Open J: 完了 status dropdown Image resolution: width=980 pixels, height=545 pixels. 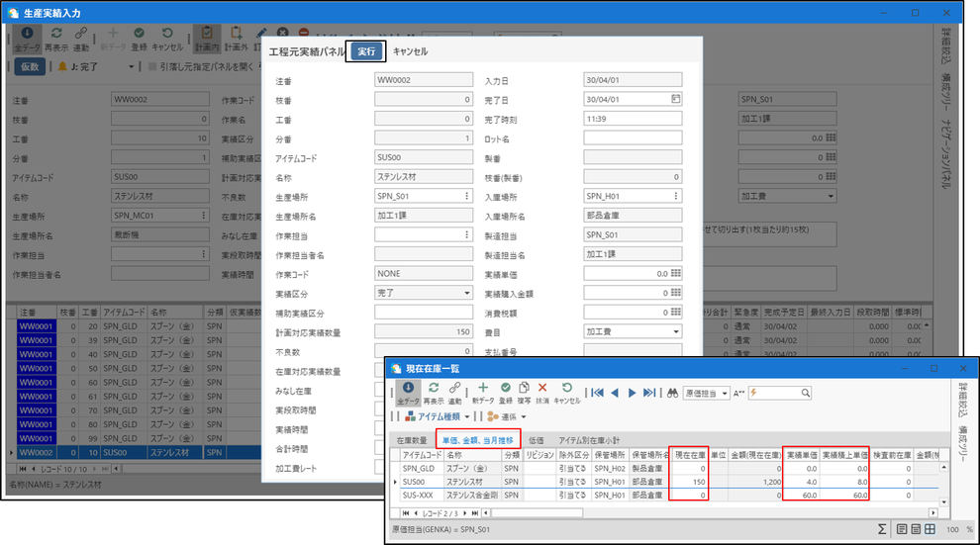(x=131, y=67)
